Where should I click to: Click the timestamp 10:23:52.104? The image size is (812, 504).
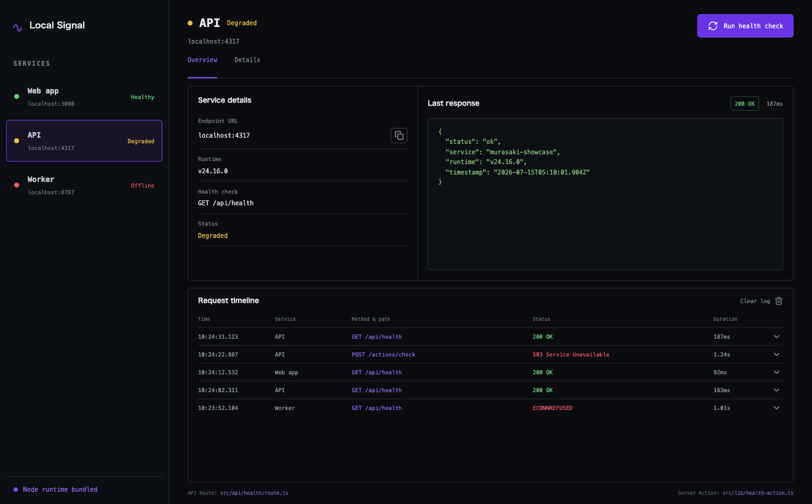pos(218,408)
